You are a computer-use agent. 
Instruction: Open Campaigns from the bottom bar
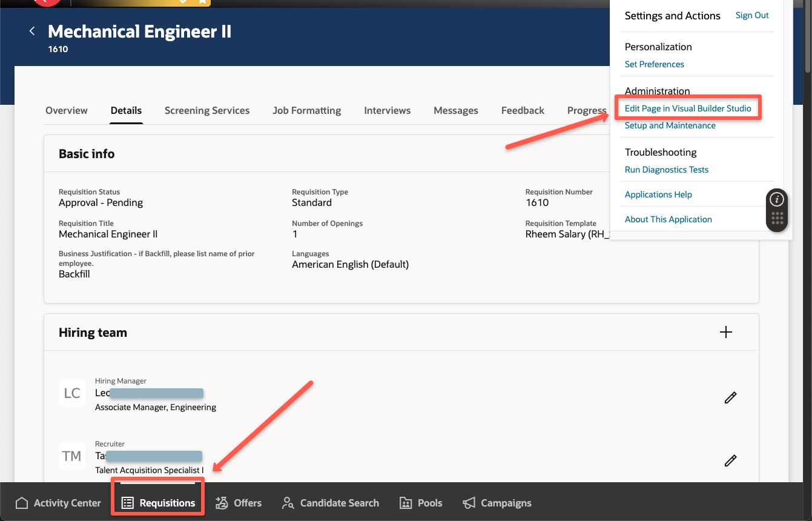click(x=497, y=503)
